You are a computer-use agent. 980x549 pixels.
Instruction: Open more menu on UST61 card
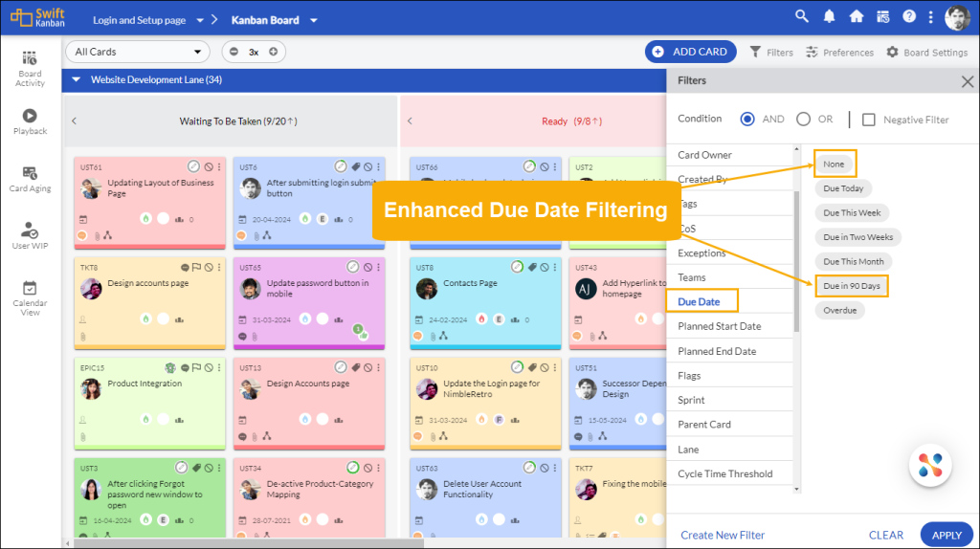(219, 166)
